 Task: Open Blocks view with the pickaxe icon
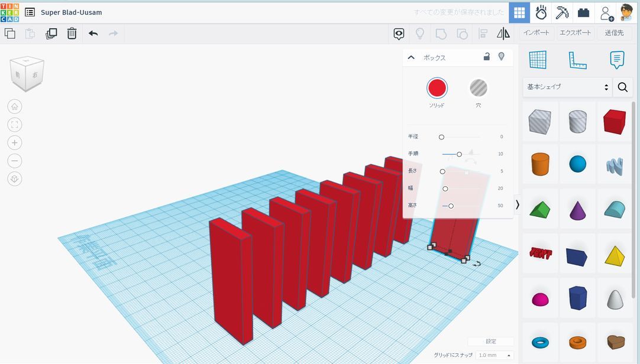pos(562,12)
